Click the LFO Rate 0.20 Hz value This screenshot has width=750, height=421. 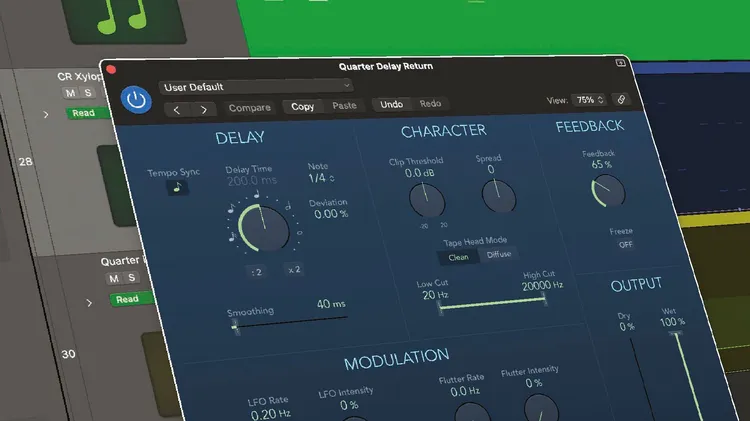[x=270, y=414]
